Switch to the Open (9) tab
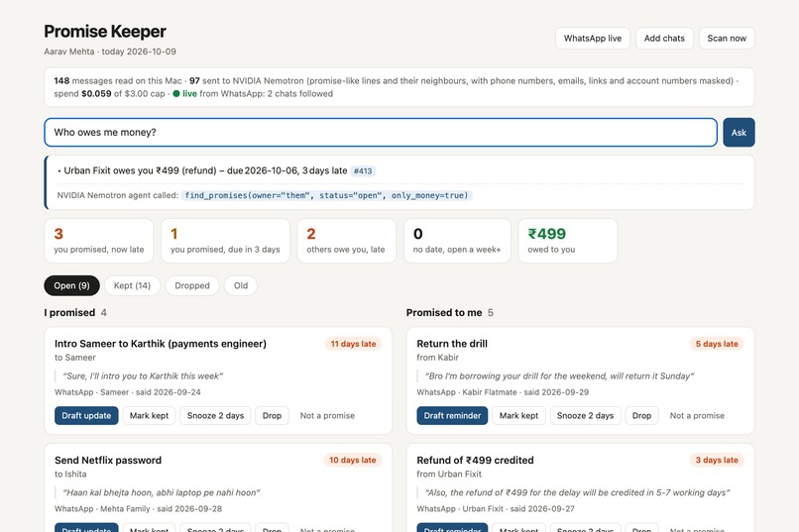This screenshot has width=799, height=532. (x=71, y=285)
